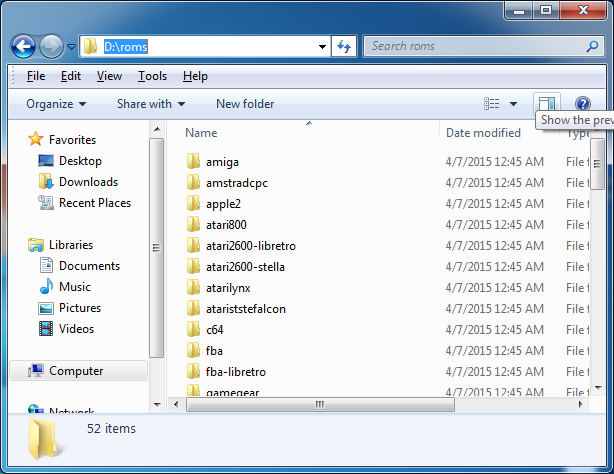Click the Documents page icon

click(x=46, y=265)
